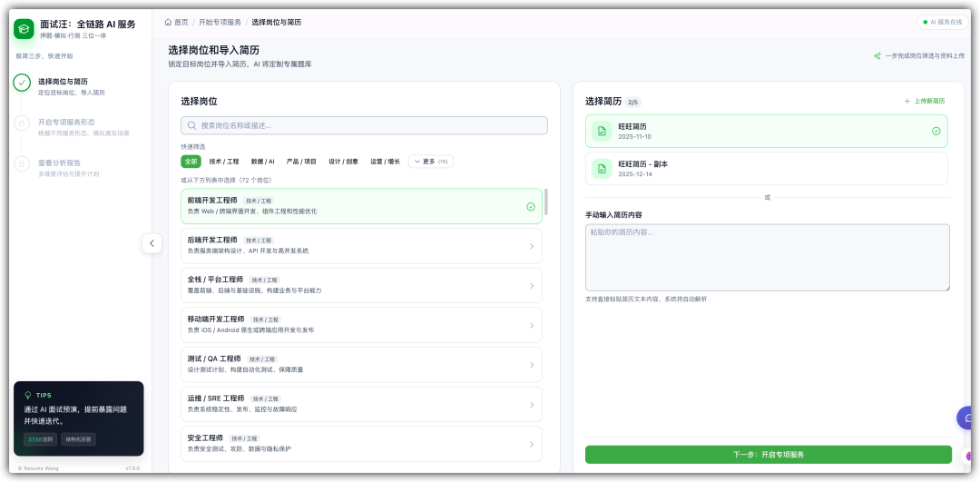Focus the 粘贴你的简历内容 textarea
980x482 pixels.
point(768,258)
